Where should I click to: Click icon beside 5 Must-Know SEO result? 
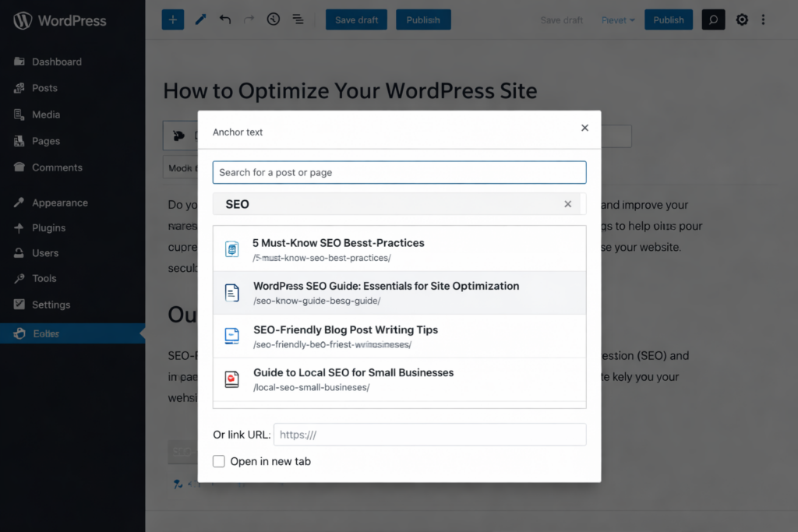[232, 249]
